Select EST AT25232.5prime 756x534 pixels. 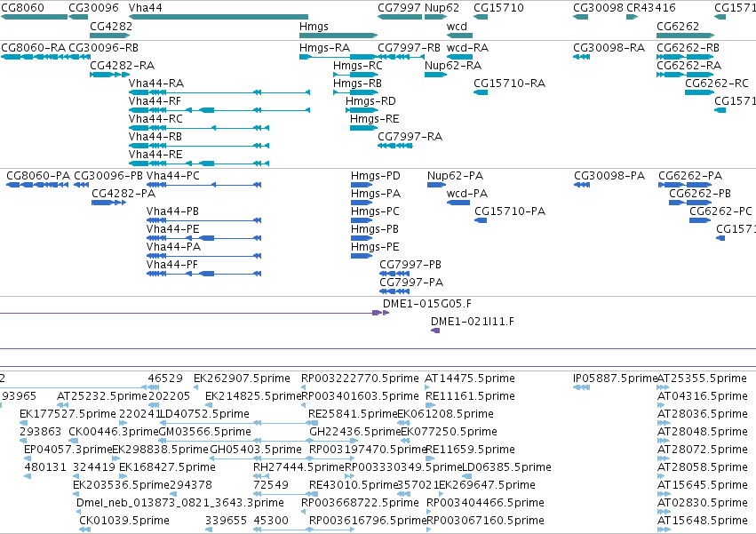point(102,396)
